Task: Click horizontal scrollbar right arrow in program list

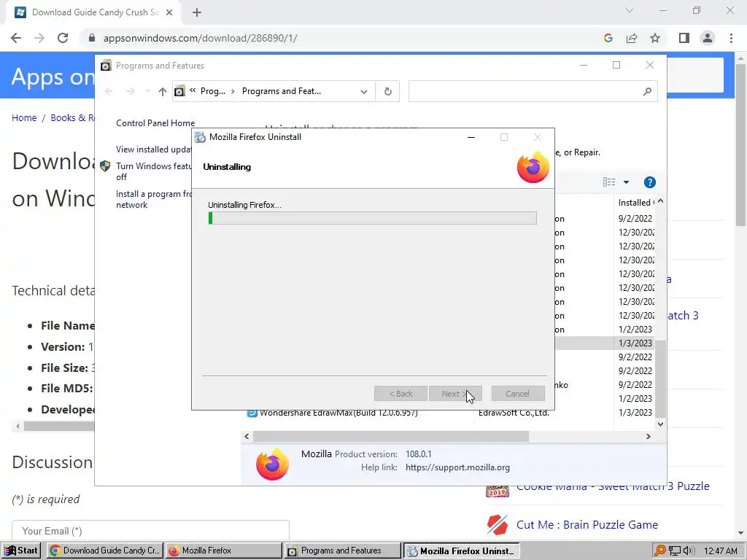Action: pos(648,436)
